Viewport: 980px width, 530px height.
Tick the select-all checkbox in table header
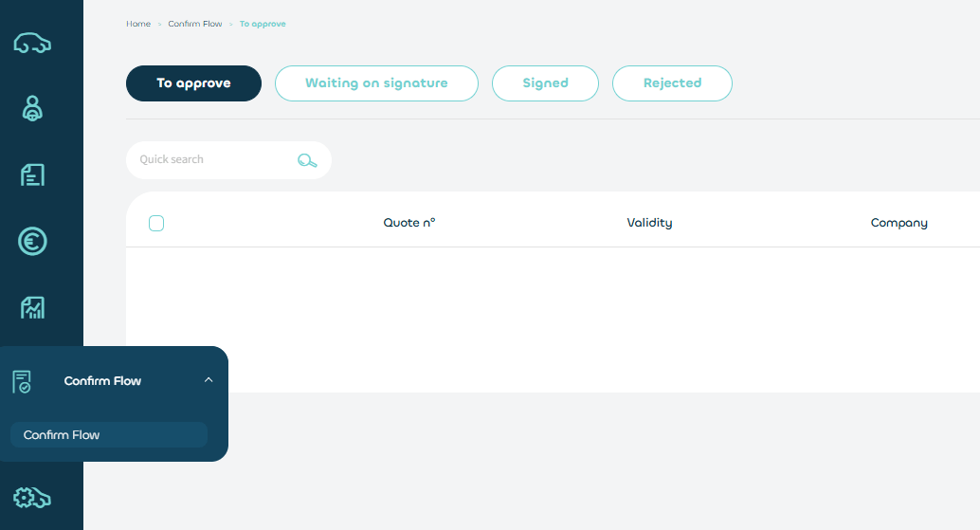156,223
